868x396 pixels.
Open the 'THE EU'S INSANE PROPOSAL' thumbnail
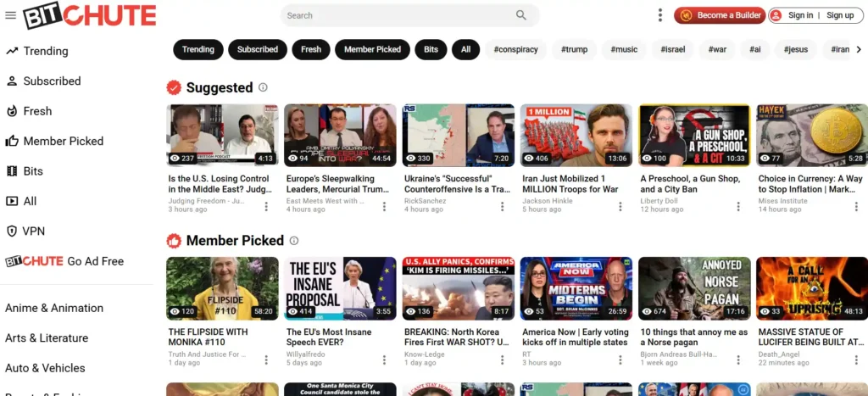tap(341, 288)
